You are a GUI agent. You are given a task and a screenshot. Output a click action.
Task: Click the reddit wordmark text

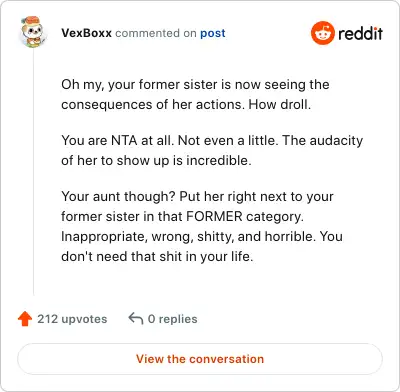[360, 33]
